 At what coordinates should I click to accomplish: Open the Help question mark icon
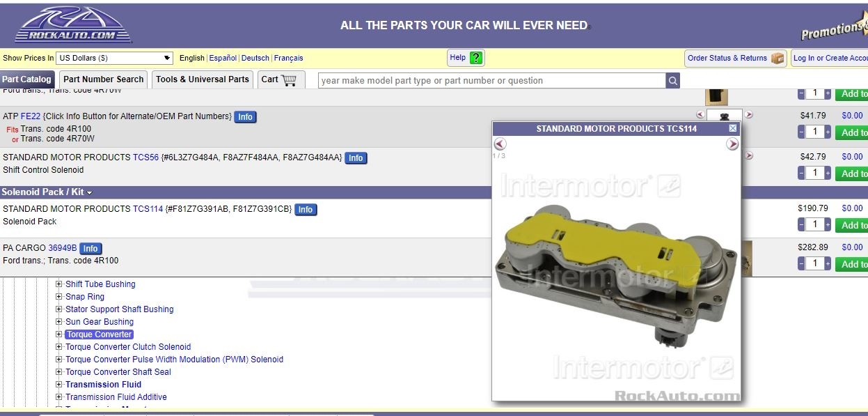tap(476, 58)
